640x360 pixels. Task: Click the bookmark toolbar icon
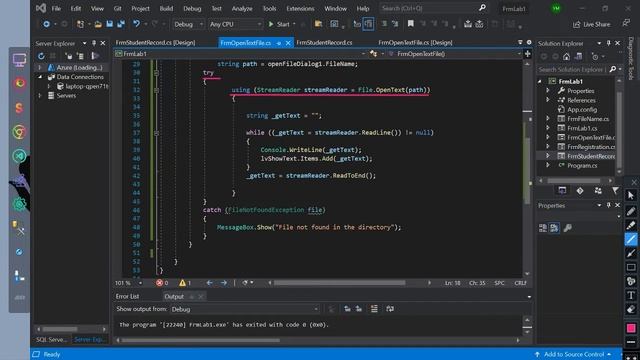(x=411, y=24)
